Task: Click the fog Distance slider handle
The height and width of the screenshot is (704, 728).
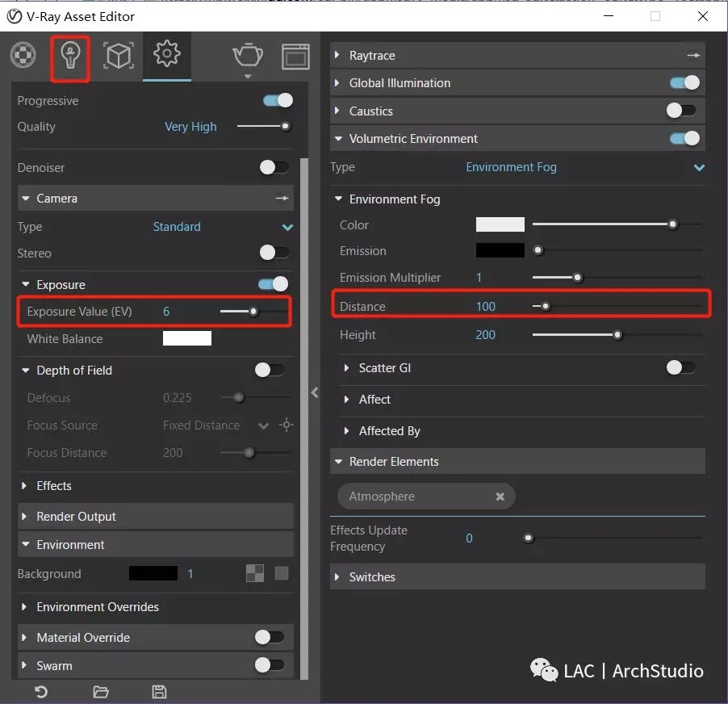Action: click(546, 306)
